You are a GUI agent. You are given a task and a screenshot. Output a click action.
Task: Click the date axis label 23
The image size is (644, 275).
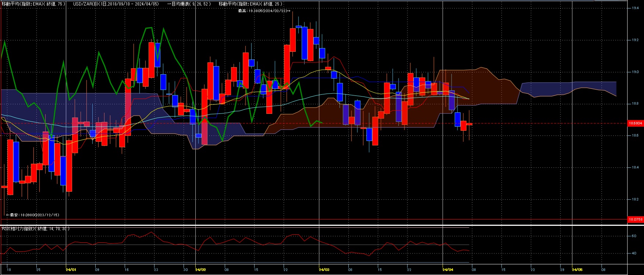156,270
